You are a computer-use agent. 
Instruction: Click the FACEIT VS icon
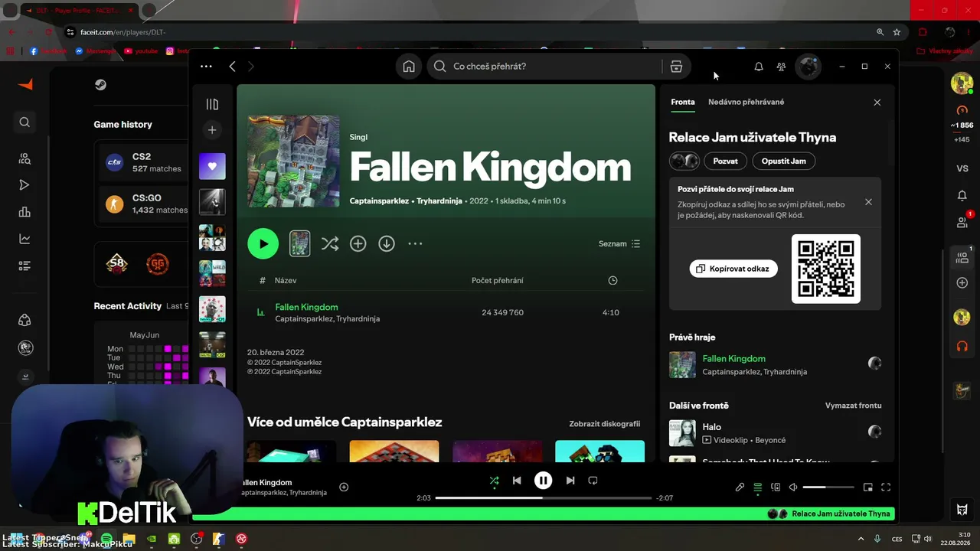coord(962,168)
